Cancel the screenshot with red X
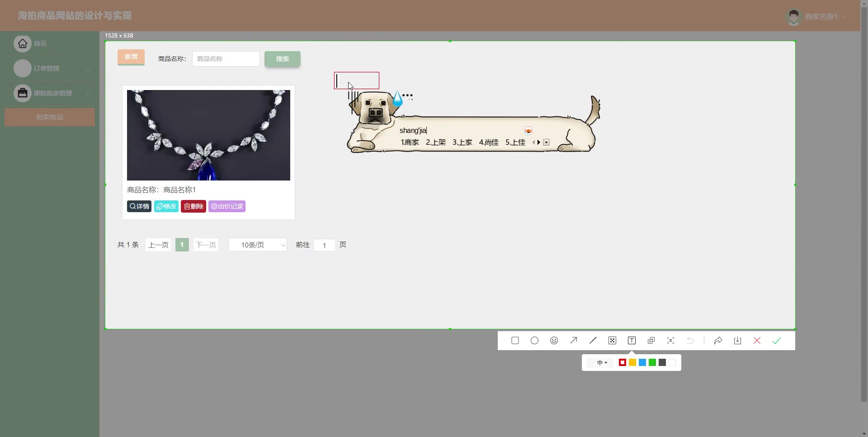Screen dimensions: 868x437 pyautogui.click(x=757, y=341)
